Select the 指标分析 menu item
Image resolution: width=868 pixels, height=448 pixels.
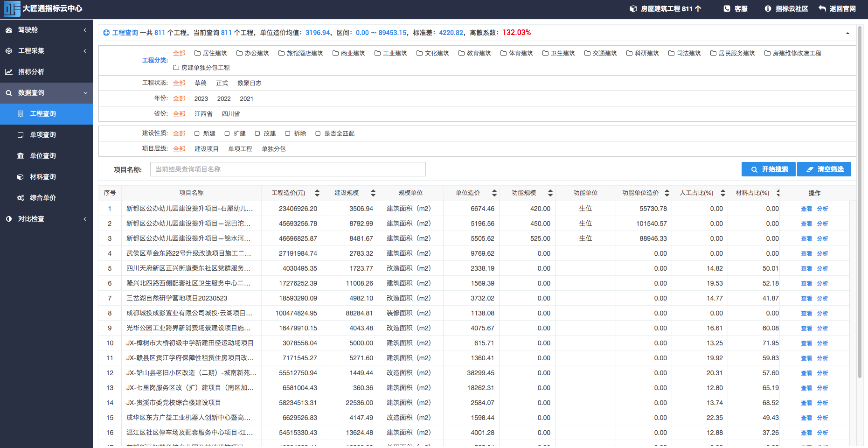coord(47,72)
